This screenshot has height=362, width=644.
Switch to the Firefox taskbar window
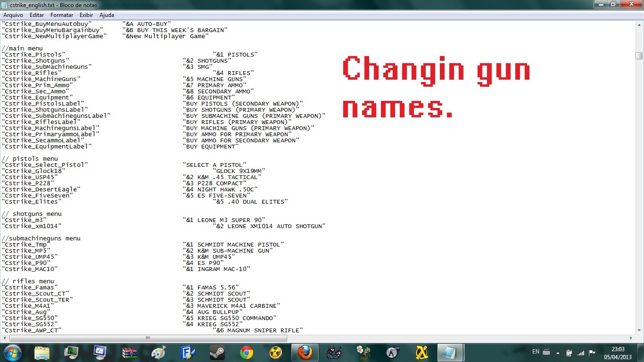pyautogui.click(x=305, y=352)
